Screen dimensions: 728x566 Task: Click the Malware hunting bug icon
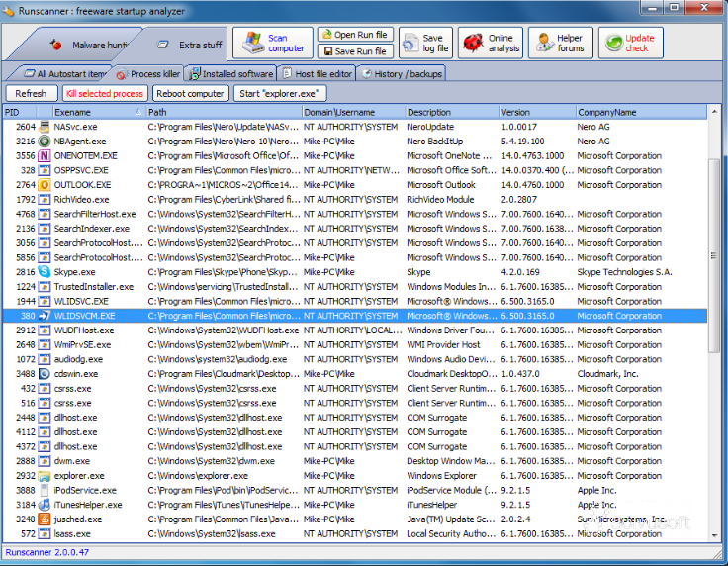click(x=56, y=45)
